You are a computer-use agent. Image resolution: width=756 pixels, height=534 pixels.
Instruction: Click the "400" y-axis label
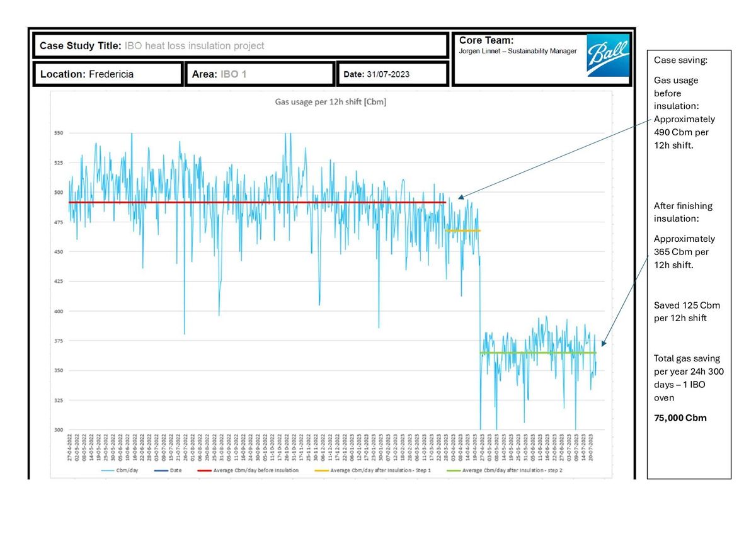[57, 311]
